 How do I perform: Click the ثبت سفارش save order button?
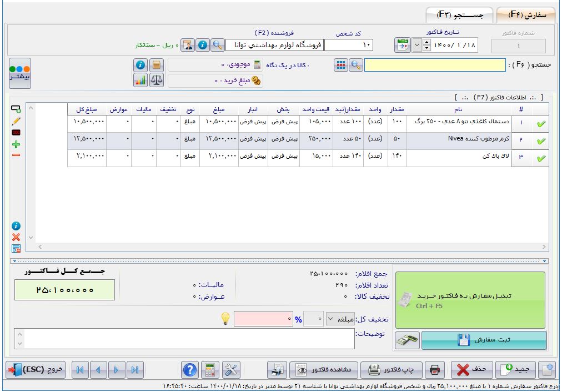484,340
